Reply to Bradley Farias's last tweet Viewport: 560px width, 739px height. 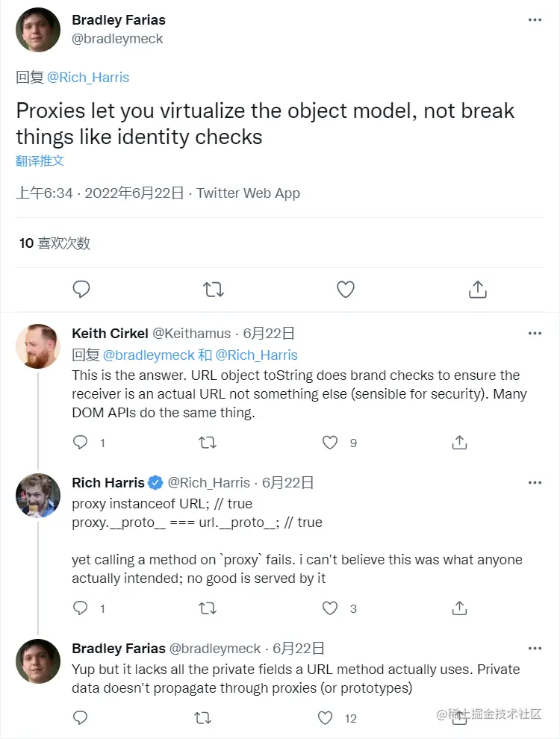coord(81,718)
